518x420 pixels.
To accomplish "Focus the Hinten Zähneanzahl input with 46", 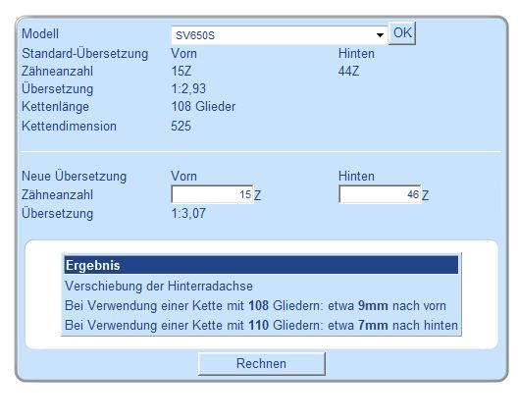I will tap(380, 194).
